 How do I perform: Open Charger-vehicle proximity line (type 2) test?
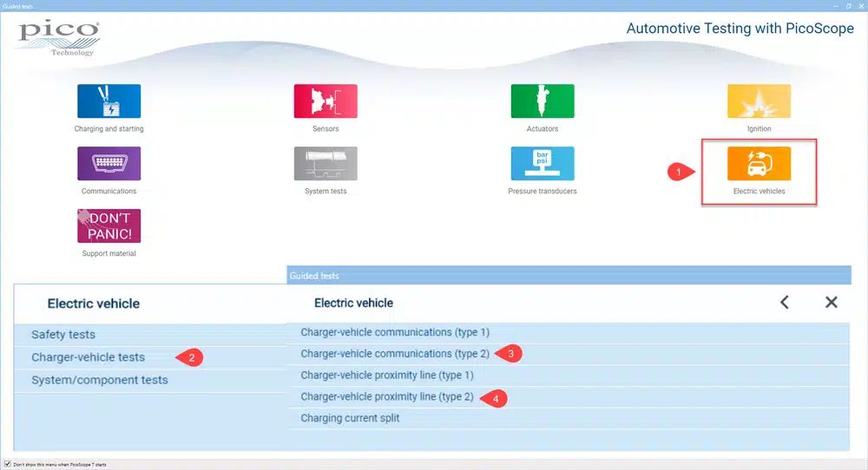[568, 397]
